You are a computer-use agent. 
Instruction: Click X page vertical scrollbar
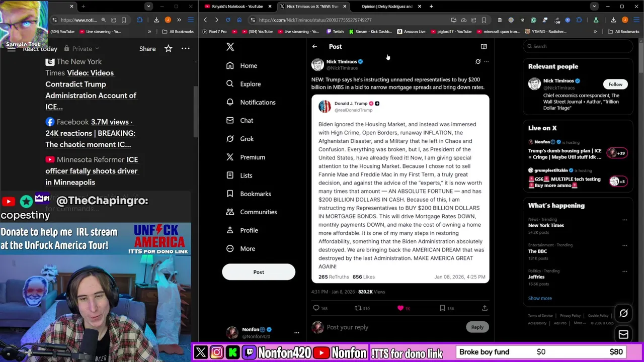point(641,58)
